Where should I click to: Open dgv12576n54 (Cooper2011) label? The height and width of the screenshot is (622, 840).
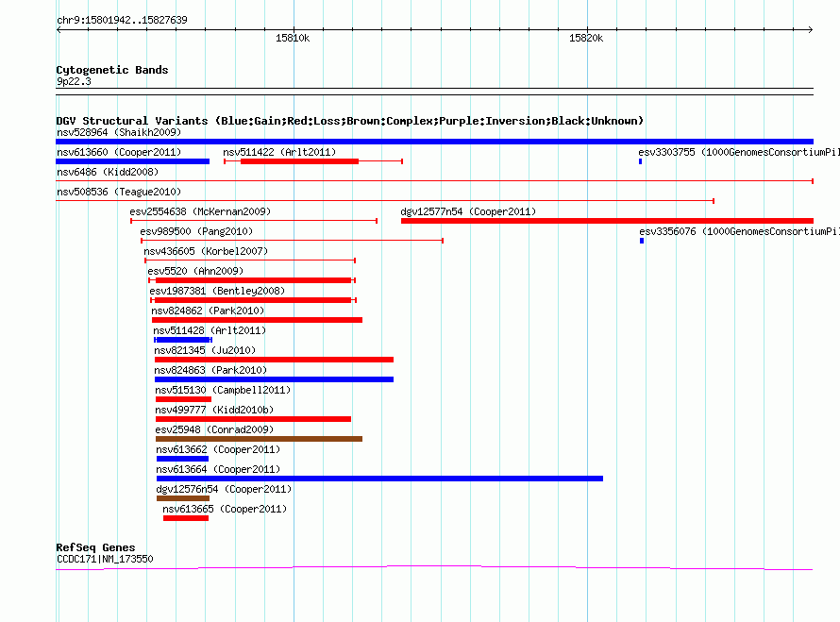click(224, 489)
